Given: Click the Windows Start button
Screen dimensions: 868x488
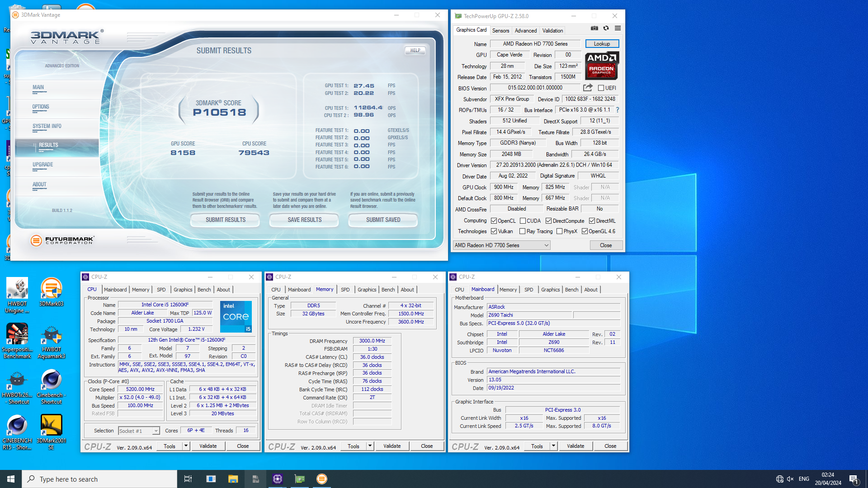Looking at the screenshot, I should [11, 479].
